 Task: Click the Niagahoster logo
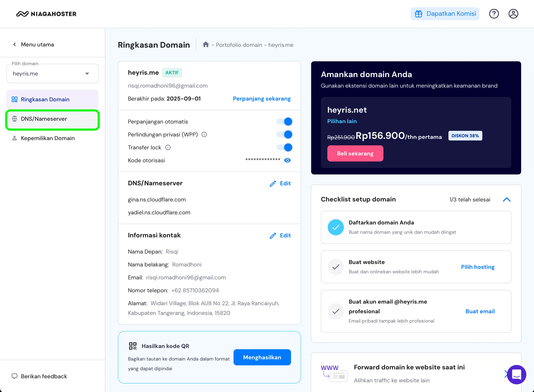46,14
